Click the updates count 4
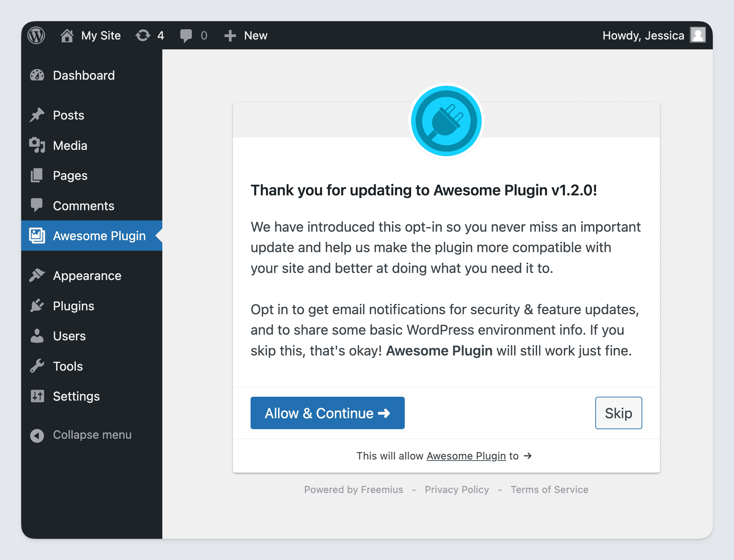734x560 pixels. point(161,36)
